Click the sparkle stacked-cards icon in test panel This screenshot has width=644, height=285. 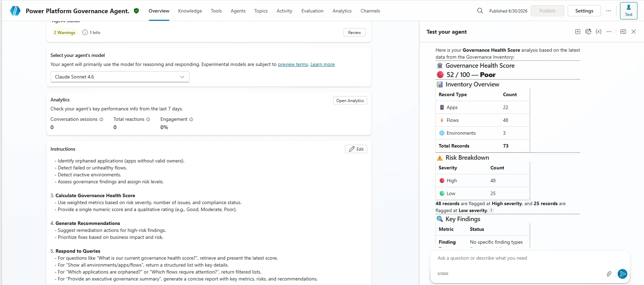(588, 32)
